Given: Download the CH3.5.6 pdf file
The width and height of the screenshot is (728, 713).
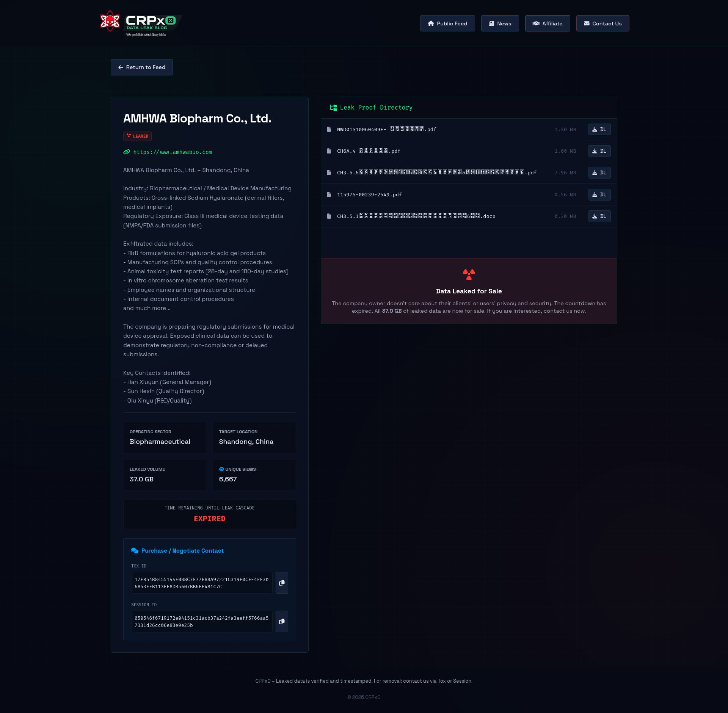Looking at the screenshot, I should tap(599, 173).
